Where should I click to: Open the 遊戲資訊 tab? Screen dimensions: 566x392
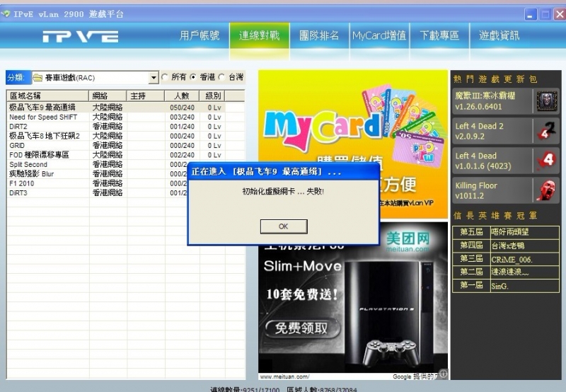coord(499,35)
